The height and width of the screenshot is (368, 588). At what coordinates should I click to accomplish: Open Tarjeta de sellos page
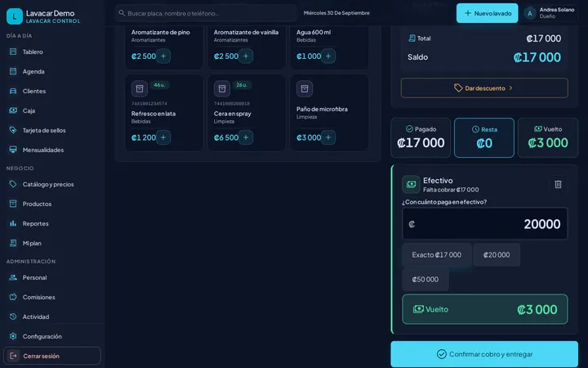coord(52,130)
